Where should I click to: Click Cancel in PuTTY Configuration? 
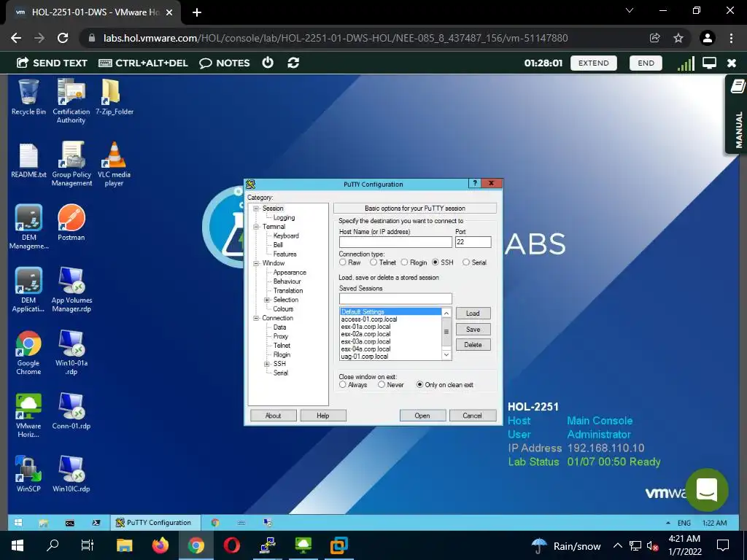473,416
